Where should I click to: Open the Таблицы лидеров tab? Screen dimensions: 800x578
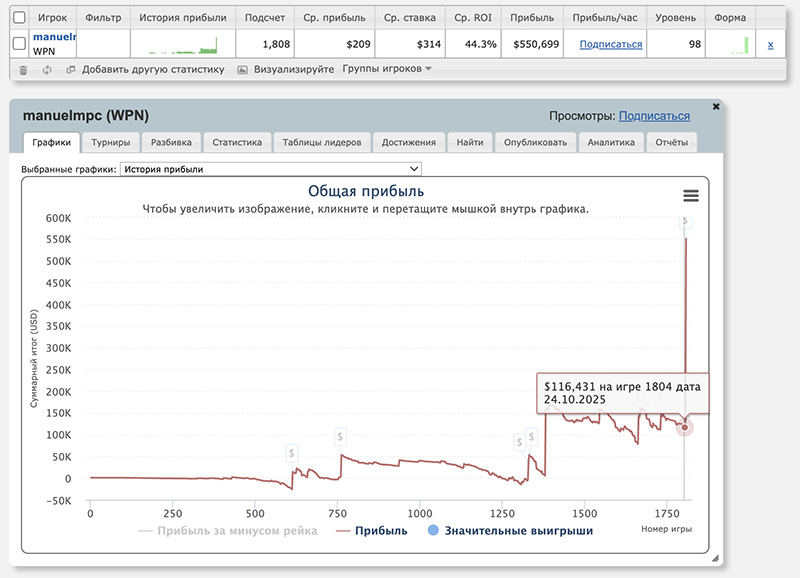325,142
